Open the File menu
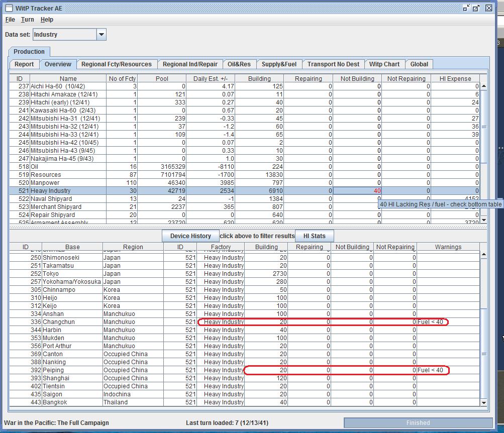The height and width of the screenshot is (433, 504). pos(10,20)
